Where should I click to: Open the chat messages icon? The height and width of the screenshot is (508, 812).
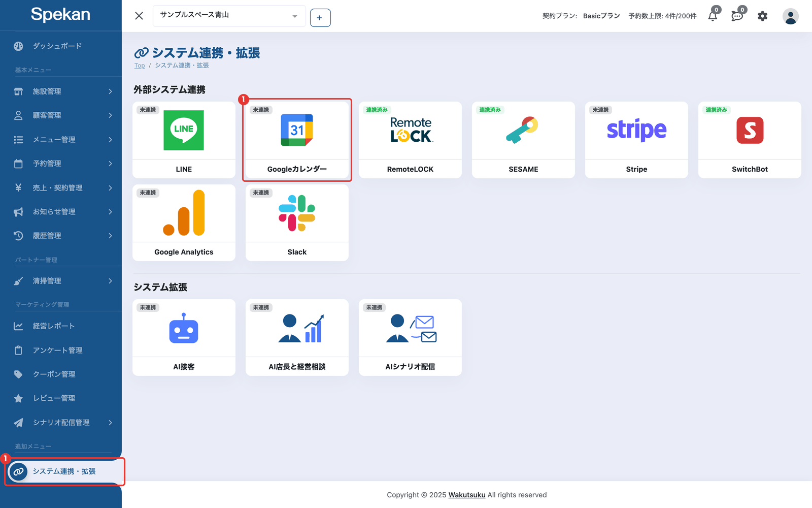click(737, 16)
